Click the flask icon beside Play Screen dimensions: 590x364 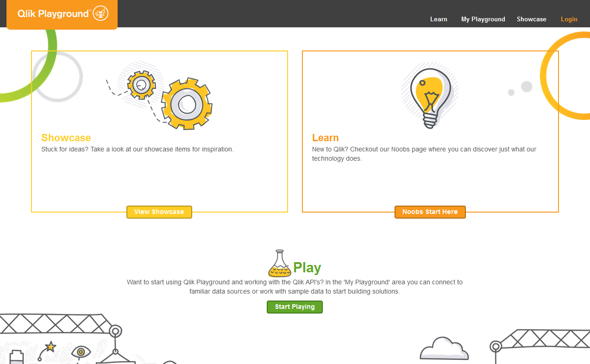280,264
